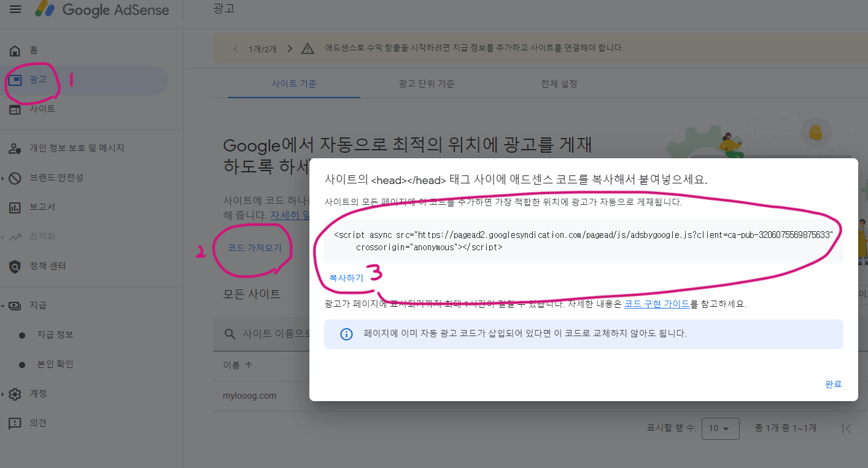The image size is (868, 468).
Task: Click the 광고 ads sidebar icon
Action: click(x=15, y=80)
